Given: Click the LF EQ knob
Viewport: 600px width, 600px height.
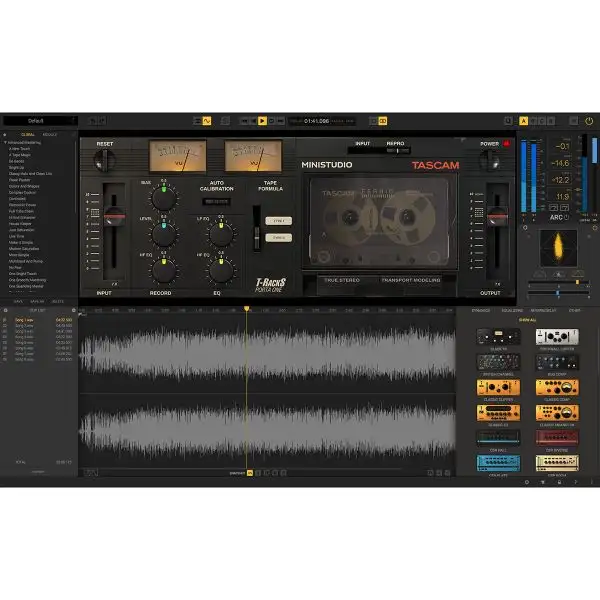Looking at the screenshot, I should click(216, 235).
